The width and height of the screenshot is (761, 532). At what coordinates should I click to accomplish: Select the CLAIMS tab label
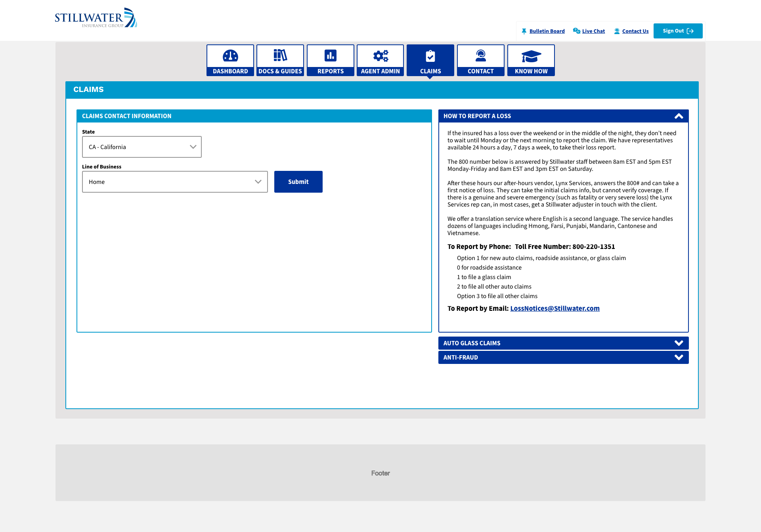[x=430, y=71]
